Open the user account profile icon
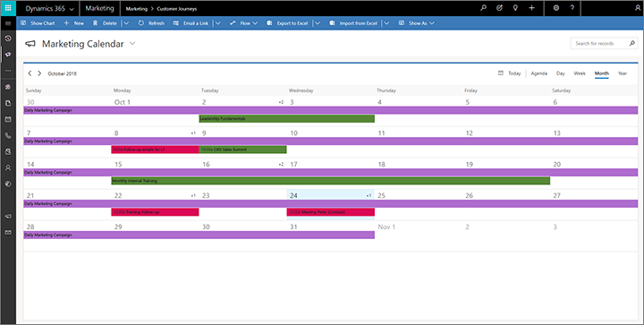Screen dimensions: 644x325 point(638,8)
